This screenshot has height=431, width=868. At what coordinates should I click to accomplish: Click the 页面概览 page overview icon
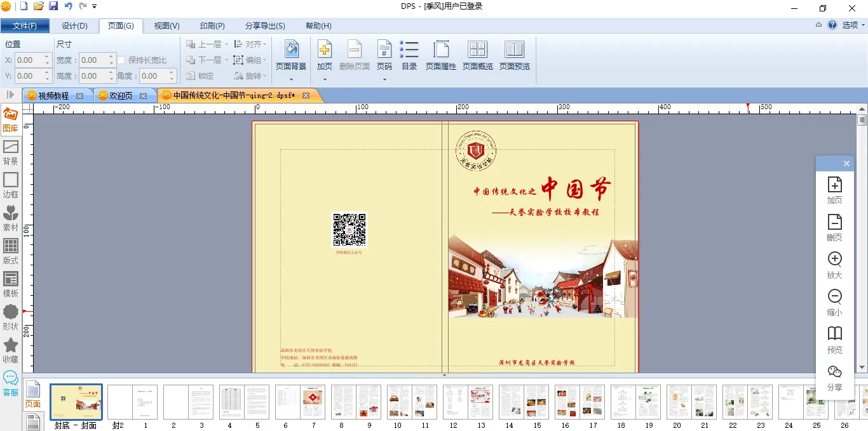477,55
